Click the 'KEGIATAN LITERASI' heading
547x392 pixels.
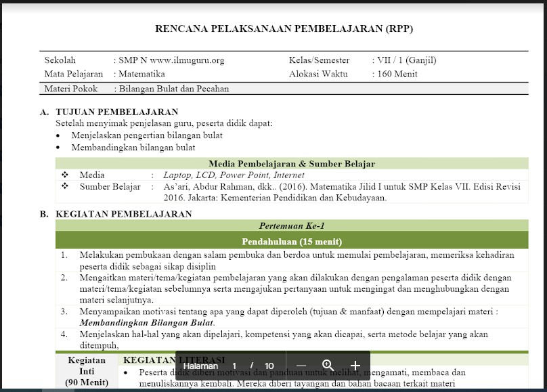(x=174, y=360)
